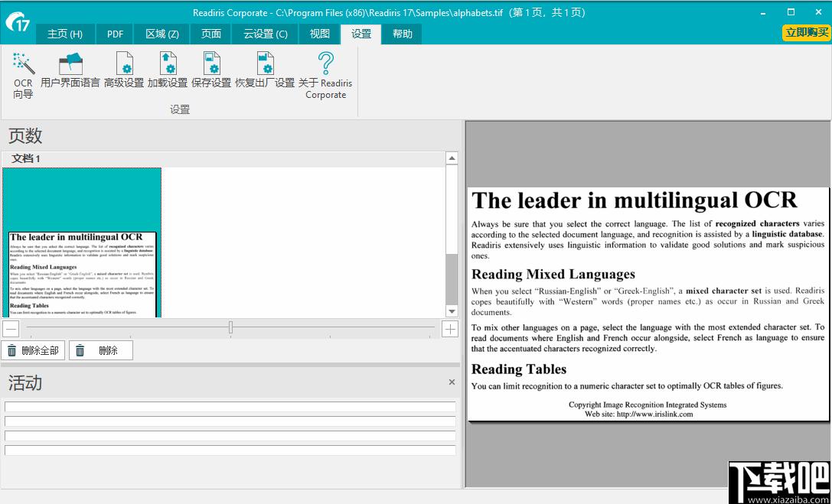The image size is (832, 504).
Task: Click the 加载设置 load settings icon
Action: (168, 70)
